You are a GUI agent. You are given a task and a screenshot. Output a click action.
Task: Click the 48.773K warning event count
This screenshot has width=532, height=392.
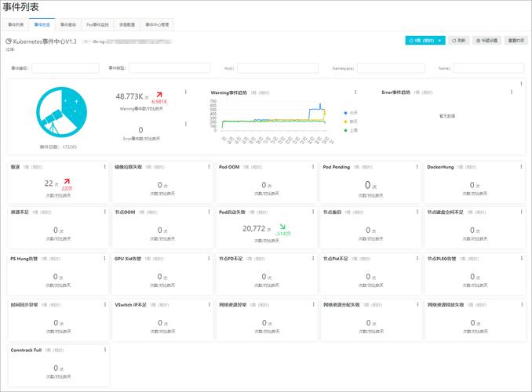129,96
